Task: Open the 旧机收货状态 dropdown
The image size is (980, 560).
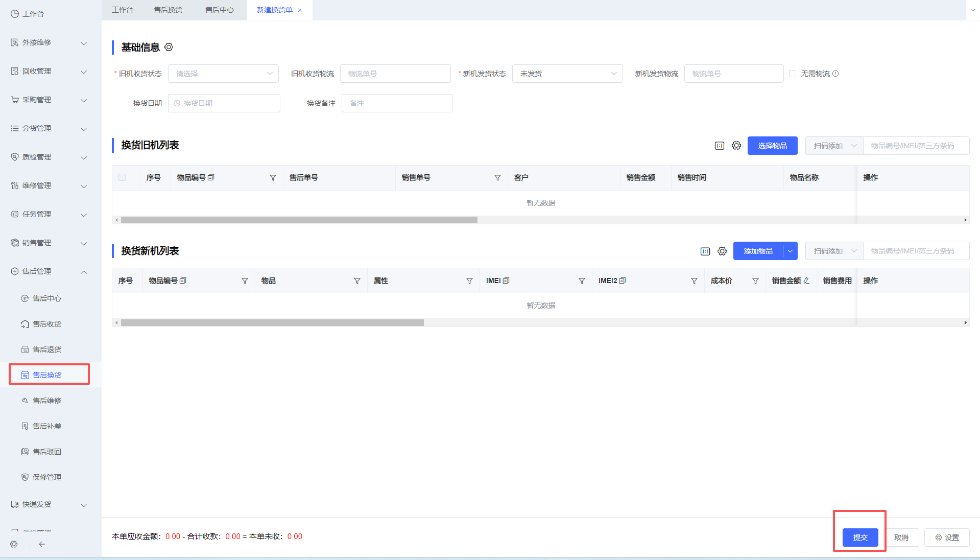Action: point(223,74)
